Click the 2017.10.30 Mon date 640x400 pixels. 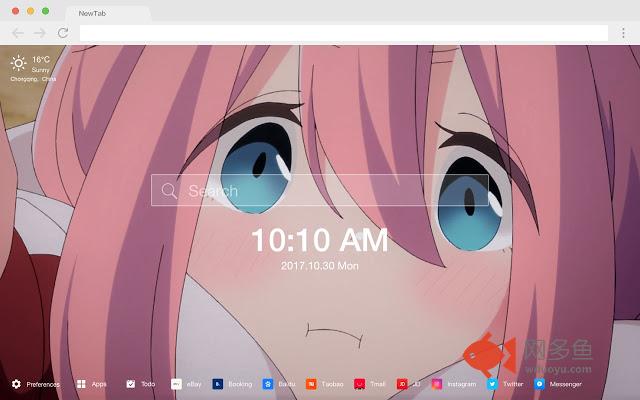[x=320, y=266]
